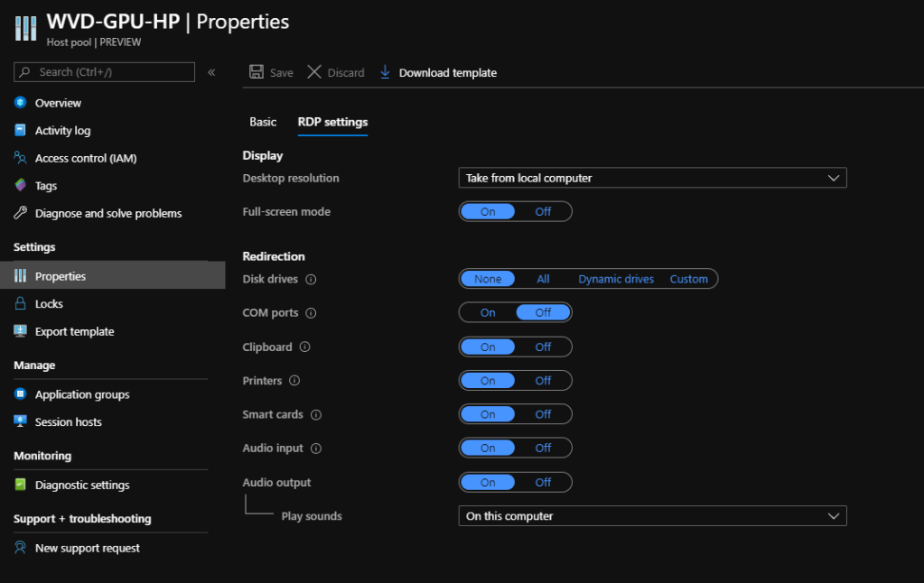Click the Tags icon in sidebar

20,186
